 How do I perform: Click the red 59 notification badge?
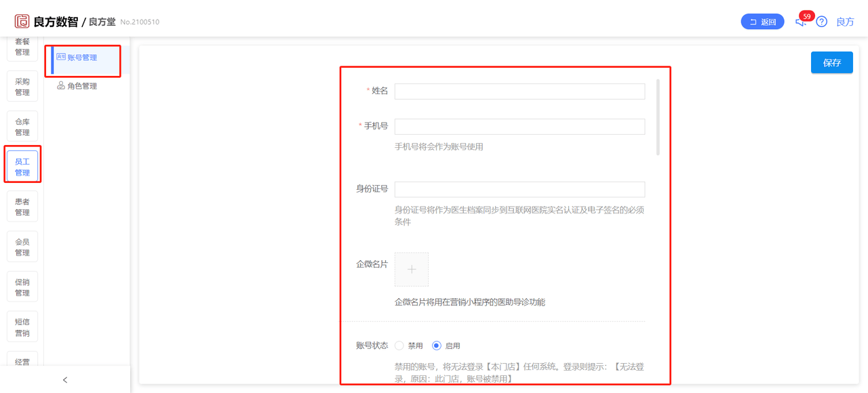pyautogui.click(x=806, y=16)
